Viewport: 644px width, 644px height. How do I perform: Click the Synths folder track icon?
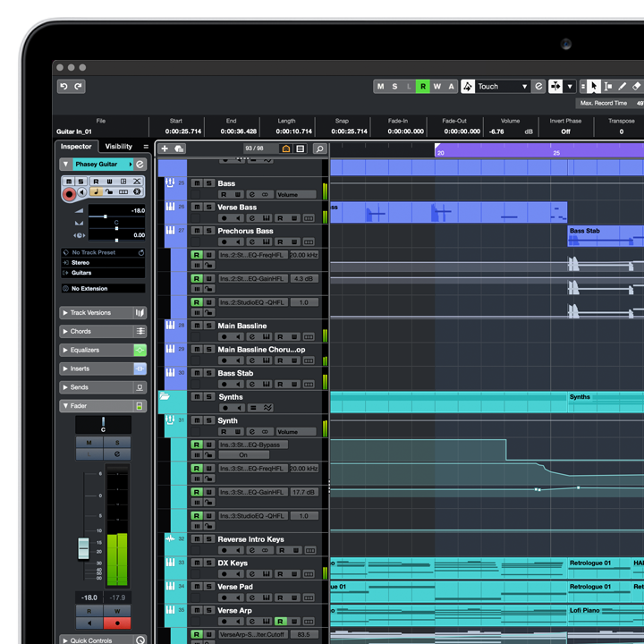click(165, 396)
